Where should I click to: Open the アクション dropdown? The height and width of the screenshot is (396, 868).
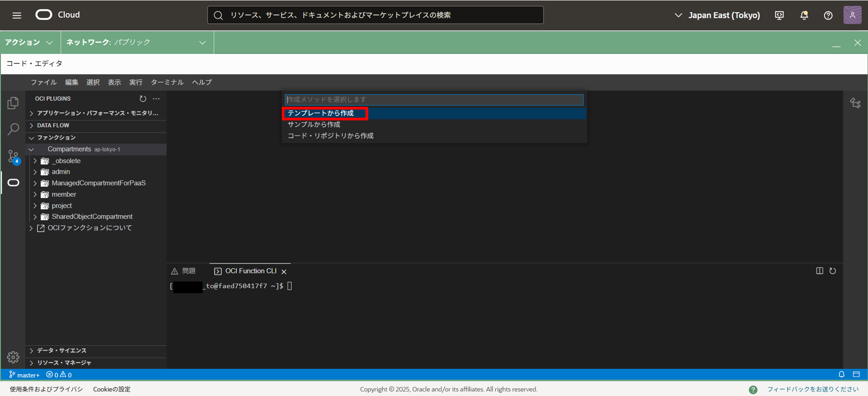(x=29, y=43)
